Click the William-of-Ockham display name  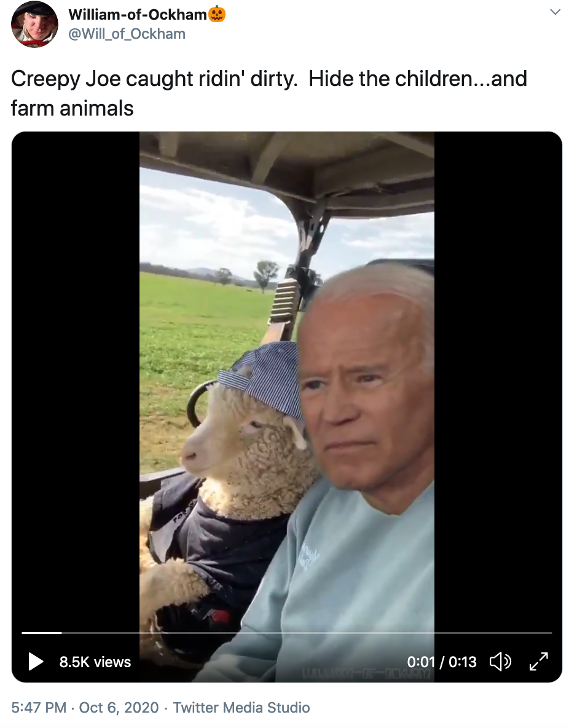(x=138, y=14)
